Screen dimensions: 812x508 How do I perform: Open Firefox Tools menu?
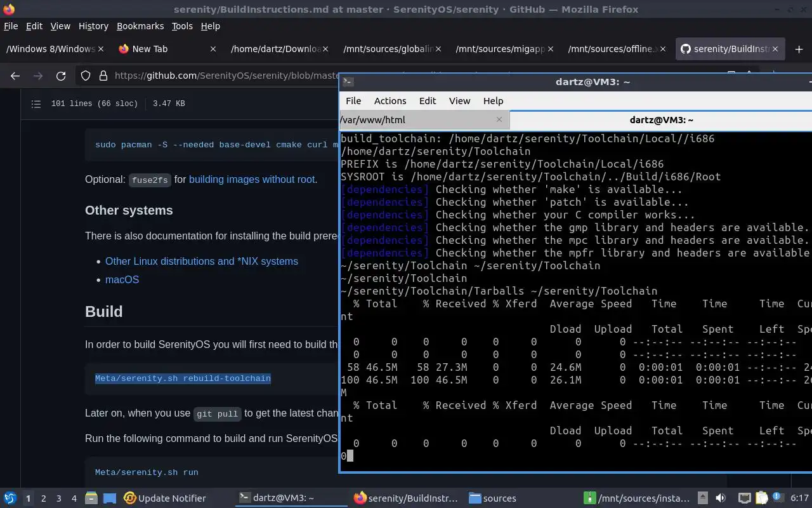click(182, 26)
